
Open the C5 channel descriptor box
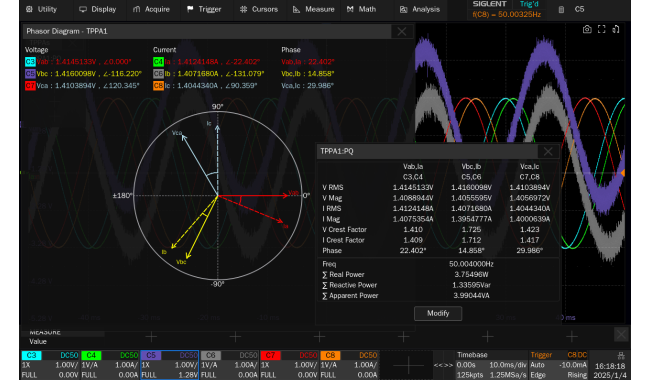170,365
